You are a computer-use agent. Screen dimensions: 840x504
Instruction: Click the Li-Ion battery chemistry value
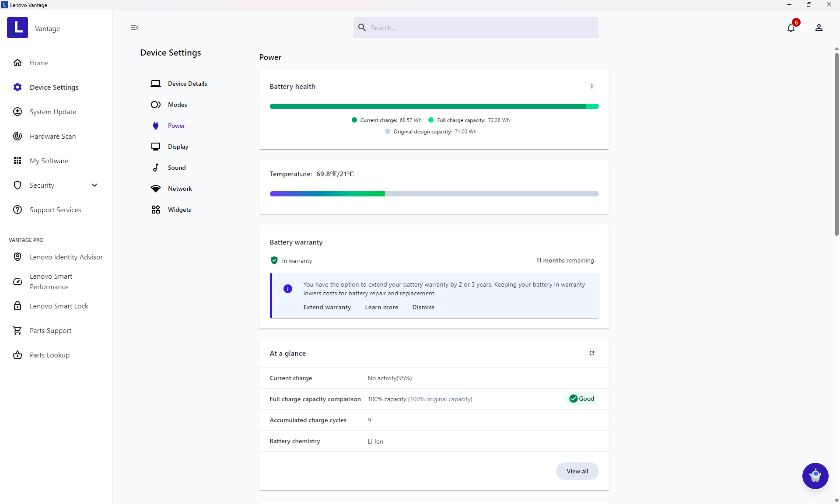point(375,441)
